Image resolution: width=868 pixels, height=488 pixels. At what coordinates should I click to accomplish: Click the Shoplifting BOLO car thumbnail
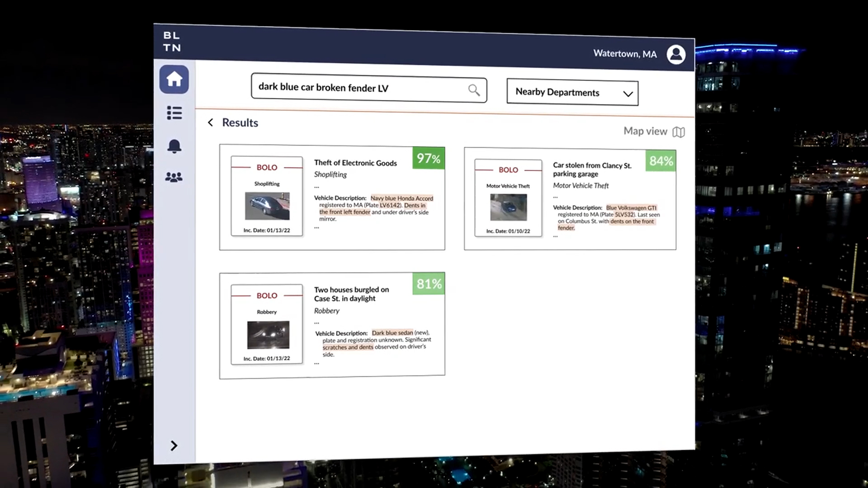pyautogui.click(x=267, y=206)
